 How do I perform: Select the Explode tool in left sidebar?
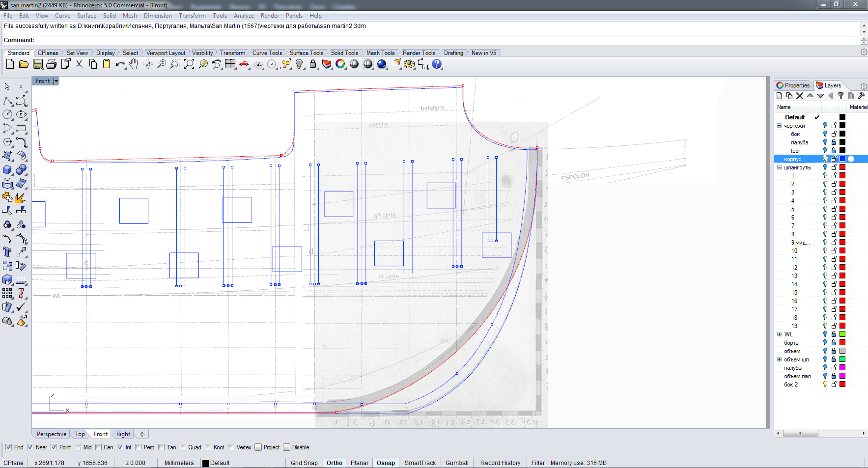pos(21,197)
